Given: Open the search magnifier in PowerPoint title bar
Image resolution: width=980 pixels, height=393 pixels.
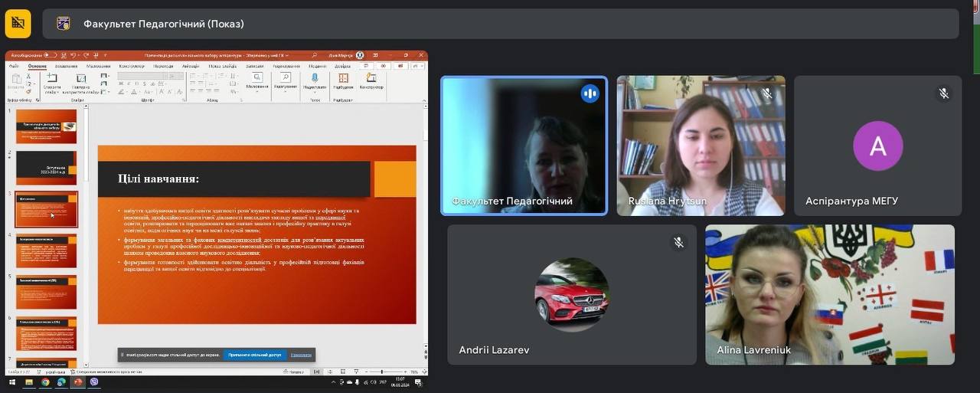Looking at the screenshot, I should (315, 55).
